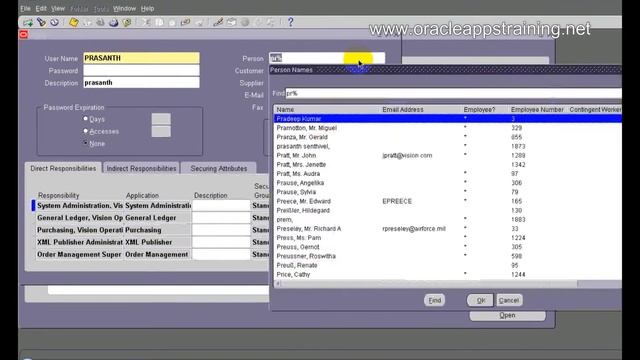Open the Edit menu
640x360 pixels.
point(41,9)
